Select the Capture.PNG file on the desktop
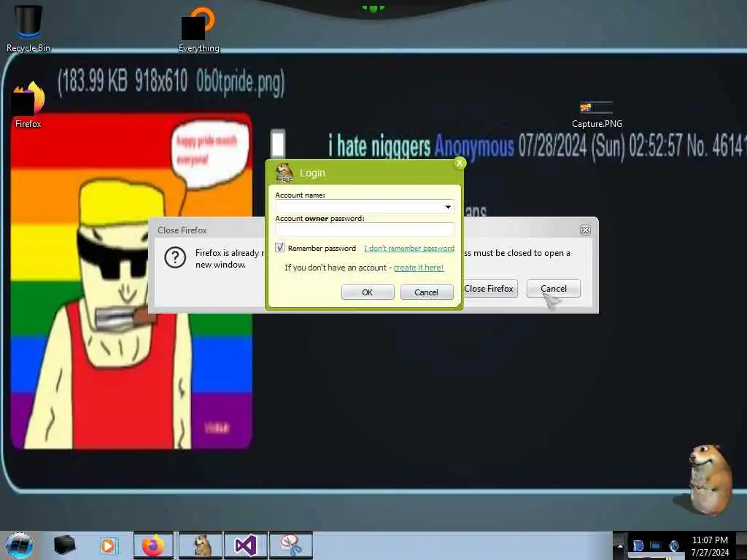 coord(597,114)
